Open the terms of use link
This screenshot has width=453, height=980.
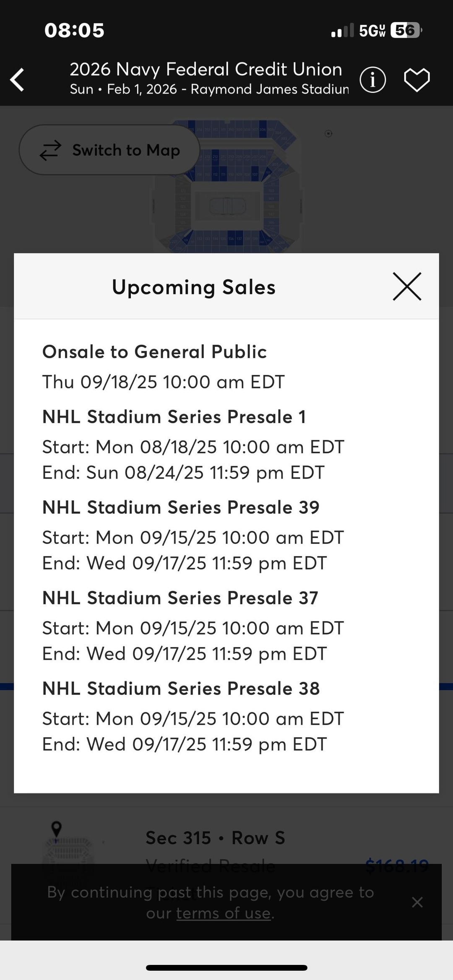pos(223,913)
